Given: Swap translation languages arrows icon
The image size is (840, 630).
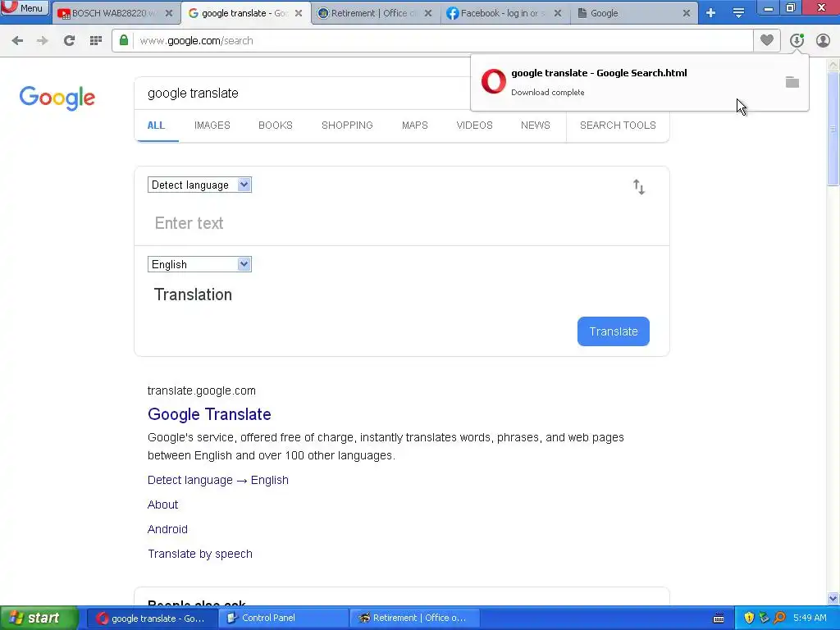Looking at the screenshot, I should tap(638, 187).
